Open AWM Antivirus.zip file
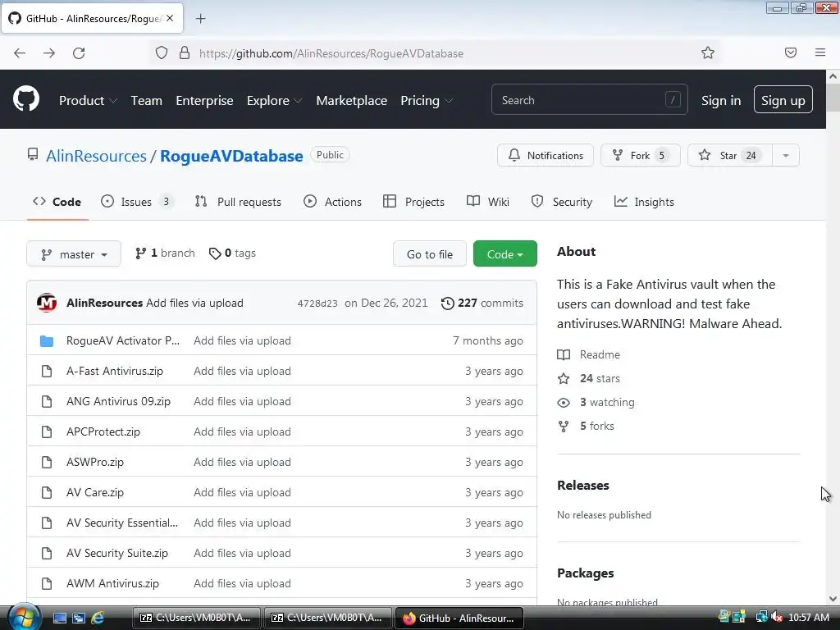This screenshot has width=840, height=630. [x=112, y=583]
